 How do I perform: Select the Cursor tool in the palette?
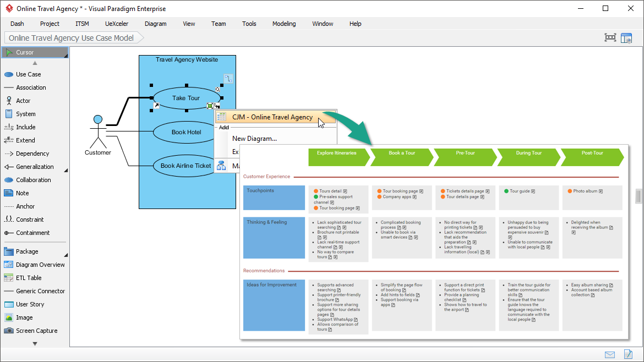[x=35, y=52]
